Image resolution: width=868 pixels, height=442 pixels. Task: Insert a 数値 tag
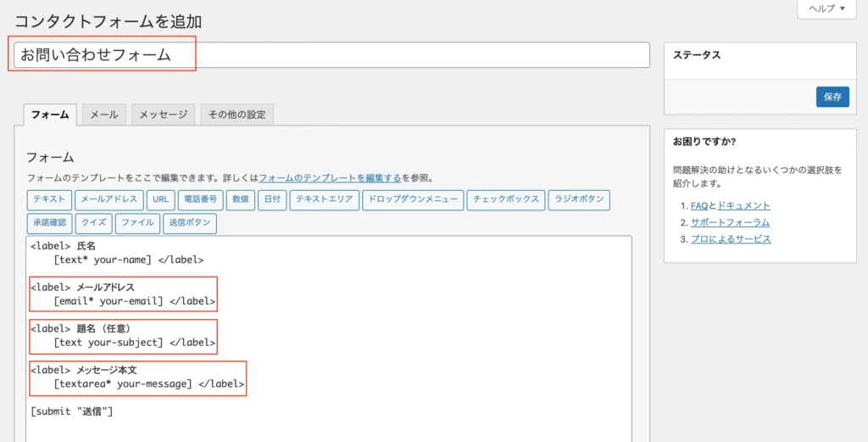(240, 200)
